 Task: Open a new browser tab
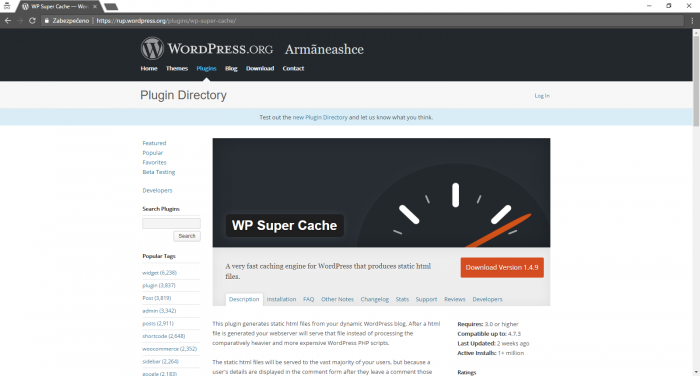click(111, 7)
